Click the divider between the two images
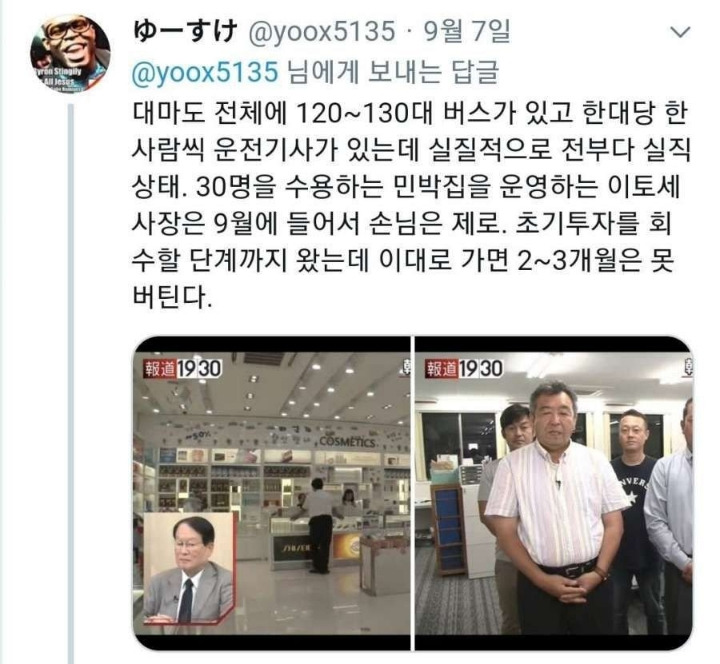The height and width of the screenshot is (664, 720). pyautogui.click(x=412, y=493)
